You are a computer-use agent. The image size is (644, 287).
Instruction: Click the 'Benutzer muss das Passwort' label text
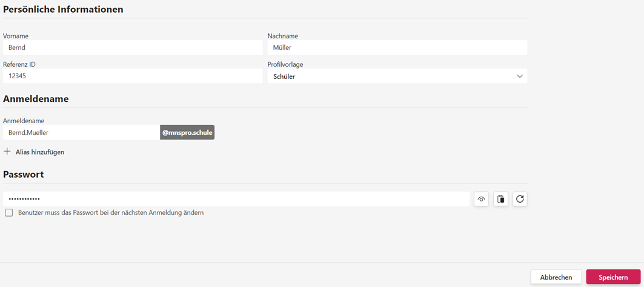point(111,213)
